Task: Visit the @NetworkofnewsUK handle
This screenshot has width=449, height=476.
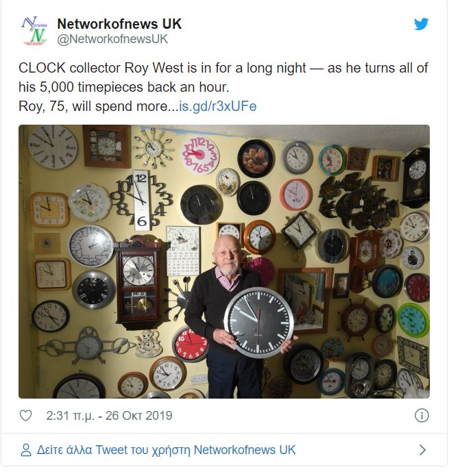Action: (112, 39)
